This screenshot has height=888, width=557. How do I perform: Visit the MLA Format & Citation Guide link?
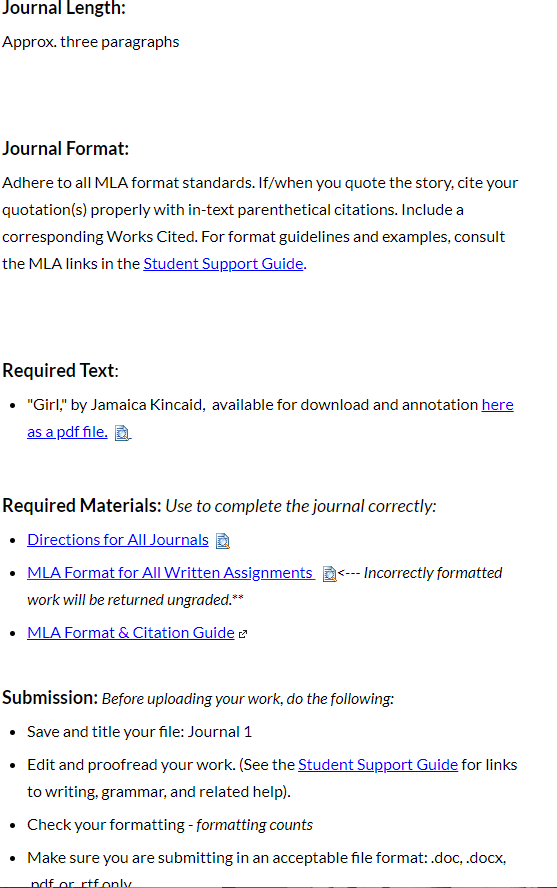click(x=131, y=633)
